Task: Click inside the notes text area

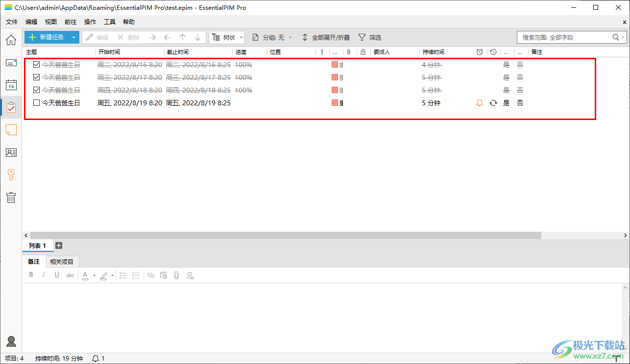Action: 322,317
